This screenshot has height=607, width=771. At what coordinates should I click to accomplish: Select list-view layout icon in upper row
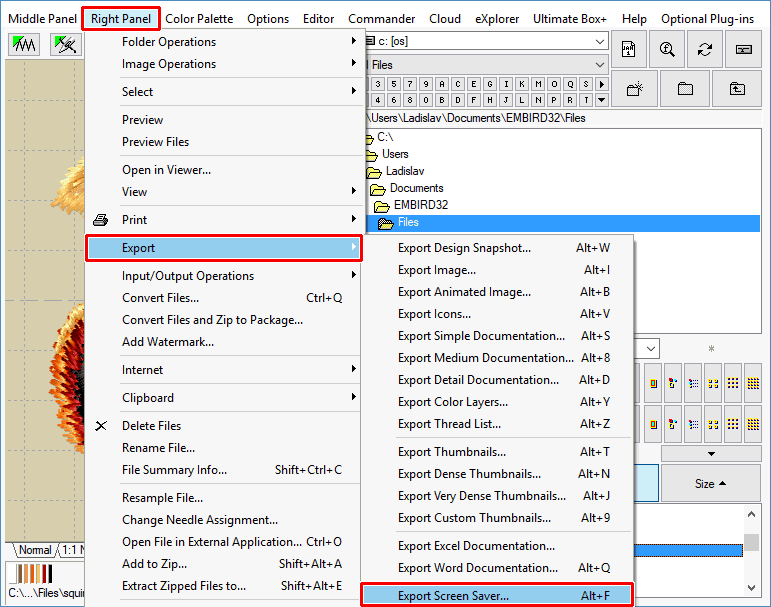tap(693, 383)
